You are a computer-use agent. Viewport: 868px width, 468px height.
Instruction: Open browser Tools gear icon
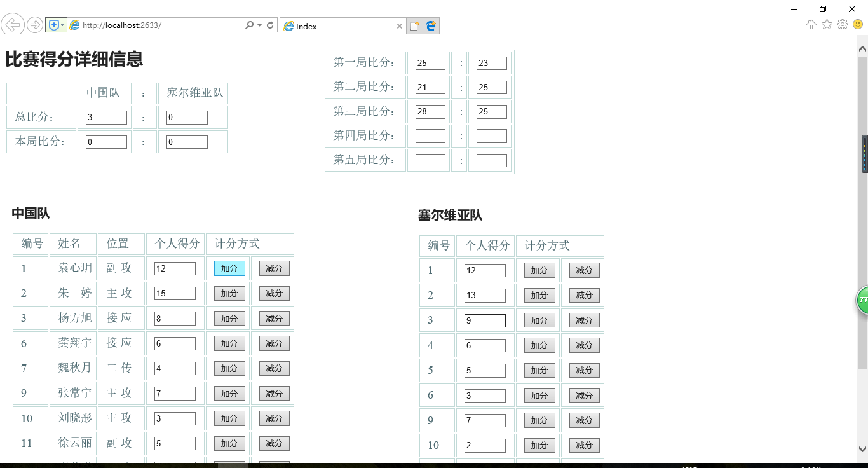[x=843, y=24]
